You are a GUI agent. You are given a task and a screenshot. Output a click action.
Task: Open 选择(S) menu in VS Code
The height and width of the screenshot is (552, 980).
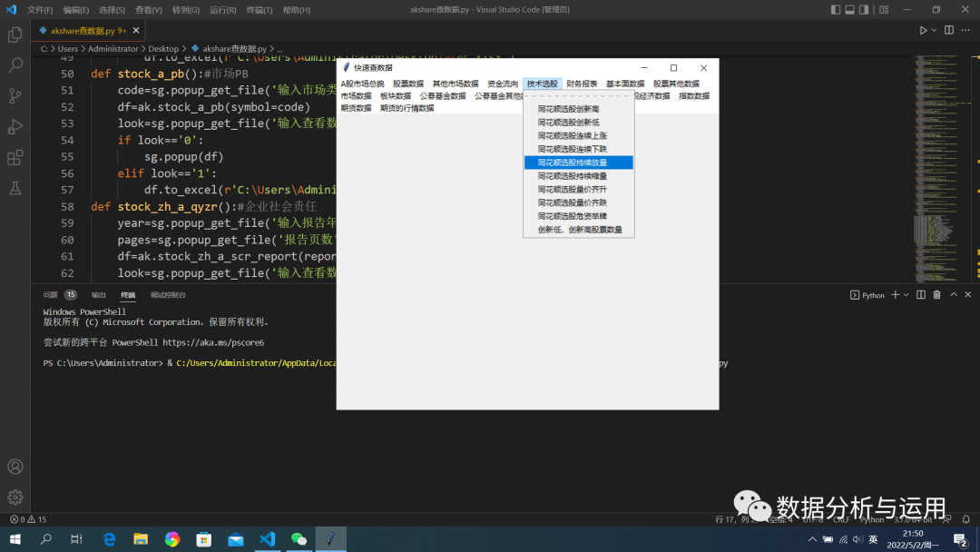coord(112,10)
